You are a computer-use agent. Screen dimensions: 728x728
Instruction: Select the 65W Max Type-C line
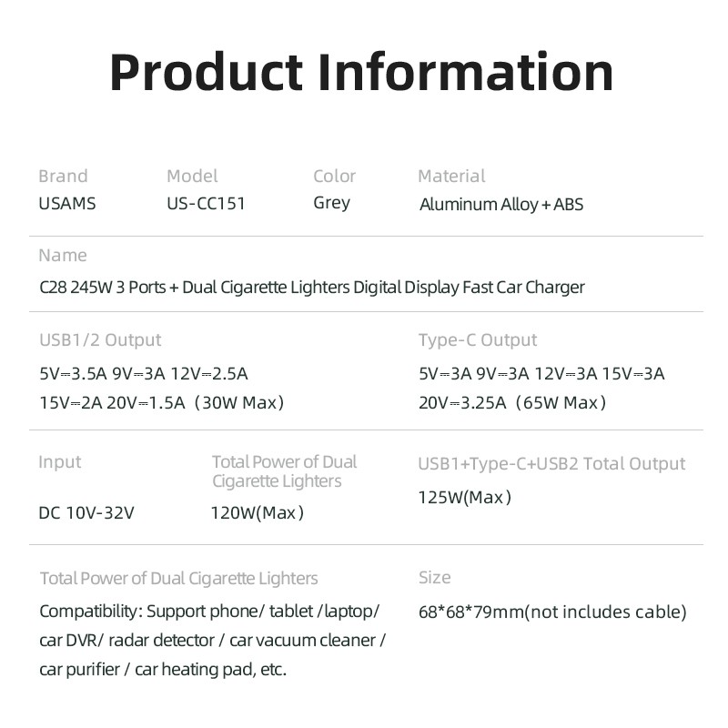pyautogui.click(x=511, y=402)
